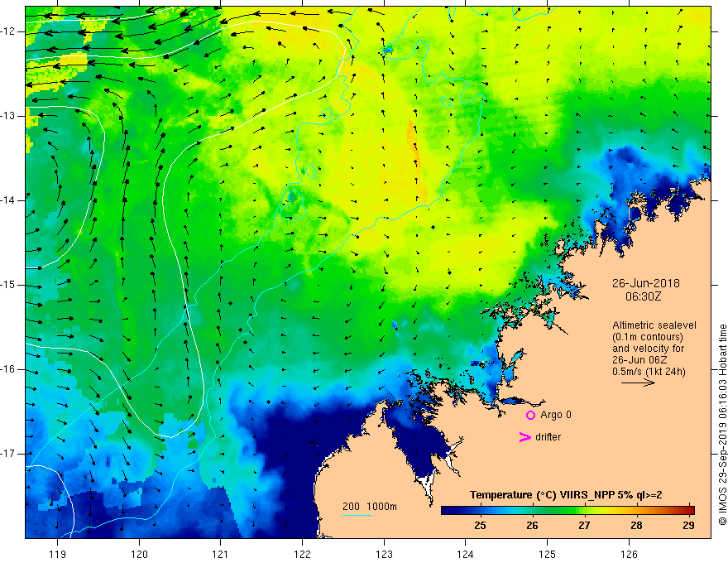This screenshot has height=563, width=728.
Task: Click the '200 1000m' depth contour label
Action: point(370,507)
